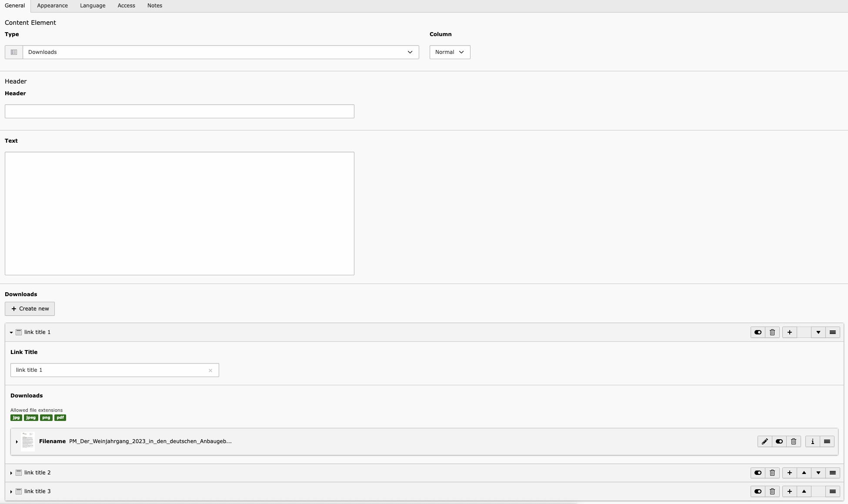Image resolution: width=848 pixels, height=504 pixels.
Task: Toggle visibility of link title 3
Action: (758, 491)
